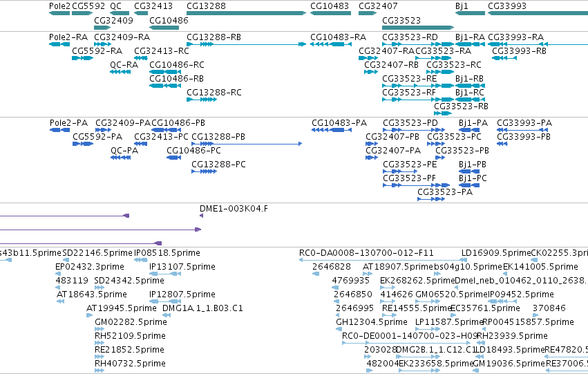This screenshot has height=374, width=588.
Task: Select transcript CG10483-RA
Action: coord(331,44)
